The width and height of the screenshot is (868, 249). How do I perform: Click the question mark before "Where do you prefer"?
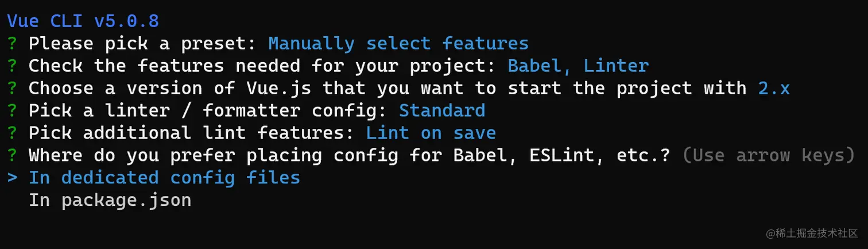point(12,155)
